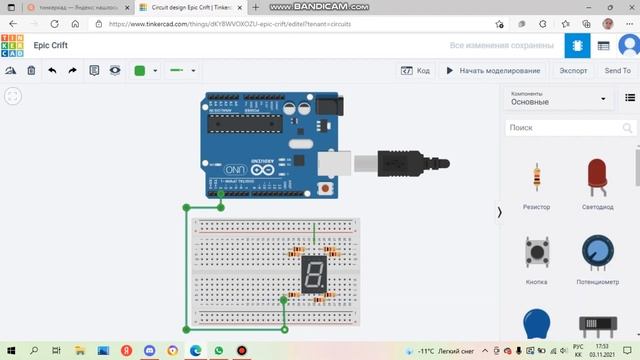
Task: Click the green wire corner node at the lower left
Action: (x=186, y=329)
